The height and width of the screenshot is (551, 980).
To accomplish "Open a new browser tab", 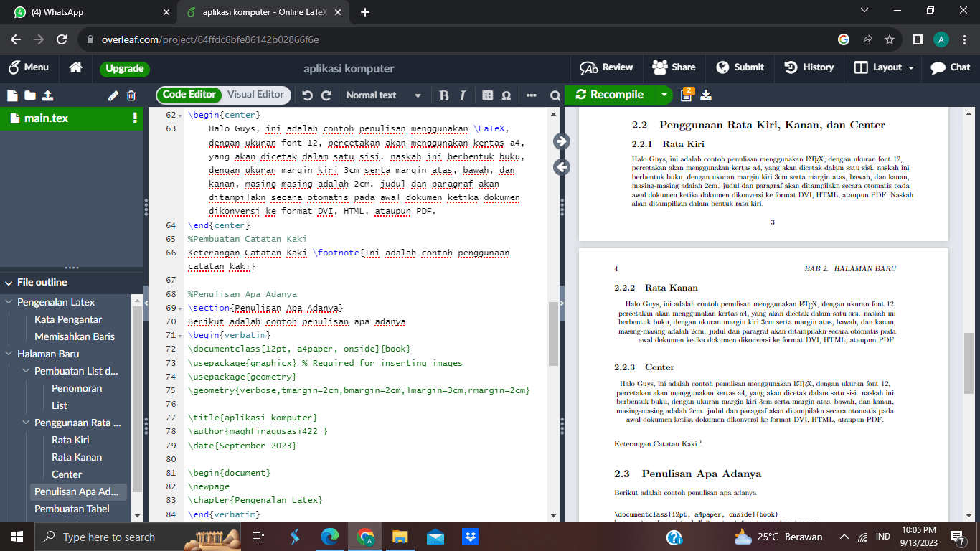I will pos(365,12).
